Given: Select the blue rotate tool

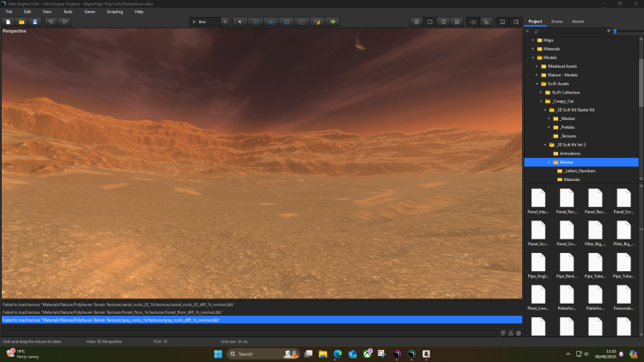Looking at the screenshot, I should point(271,21).
